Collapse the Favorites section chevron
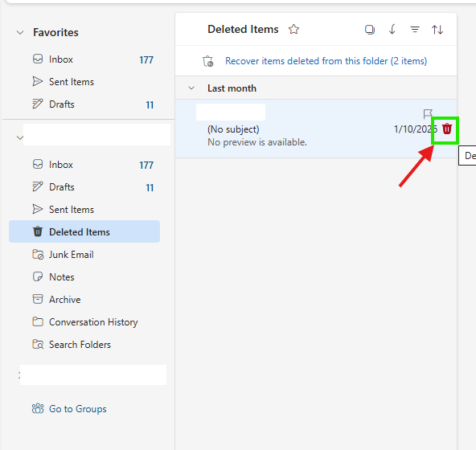This screenshot has width=476, height=450. pyautogui.click(x=20, y=32)
